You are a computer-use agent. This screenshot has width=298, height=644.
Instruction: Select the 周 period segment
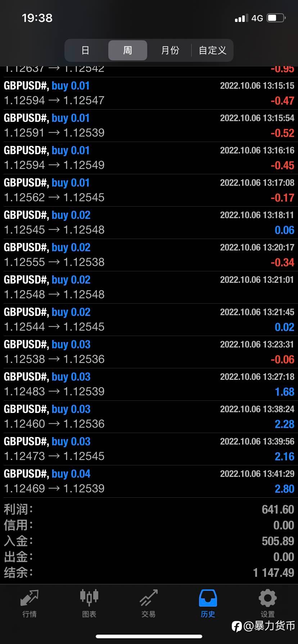[128, 50]
